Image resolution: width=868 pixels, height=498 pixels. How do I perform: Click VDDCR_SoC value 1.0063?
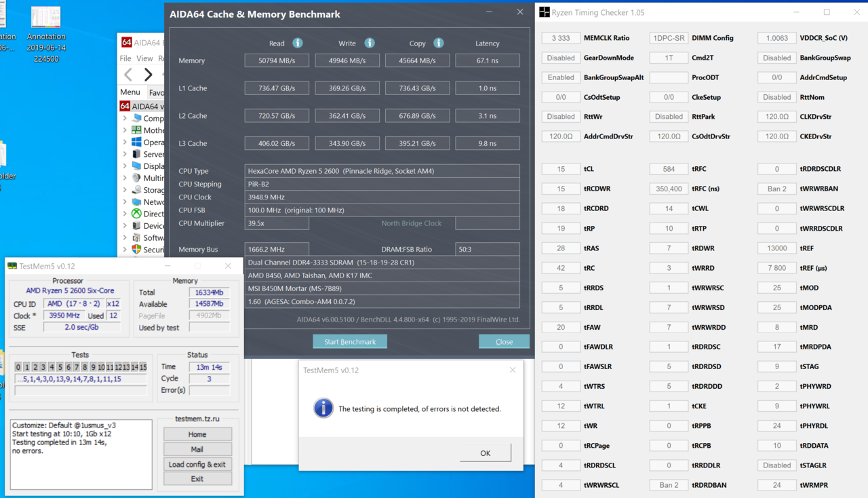click(x=776, y=38)
